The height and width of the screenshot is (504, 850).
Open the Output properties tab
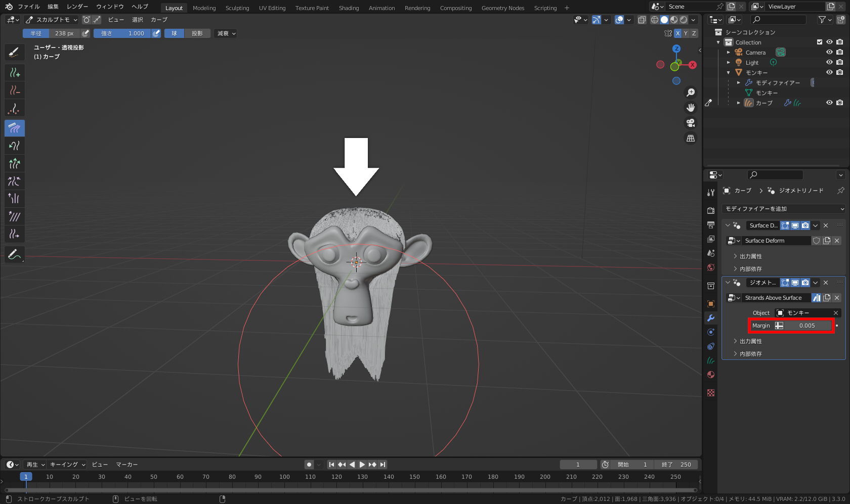point(711,224)
